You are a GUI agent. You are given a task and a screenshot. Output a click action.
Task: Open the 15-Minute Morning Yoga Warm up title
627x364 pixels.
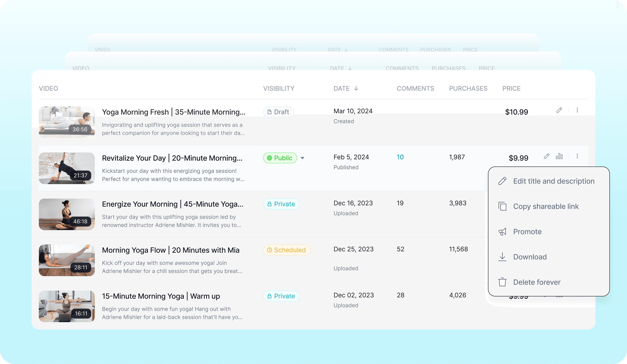161,296
